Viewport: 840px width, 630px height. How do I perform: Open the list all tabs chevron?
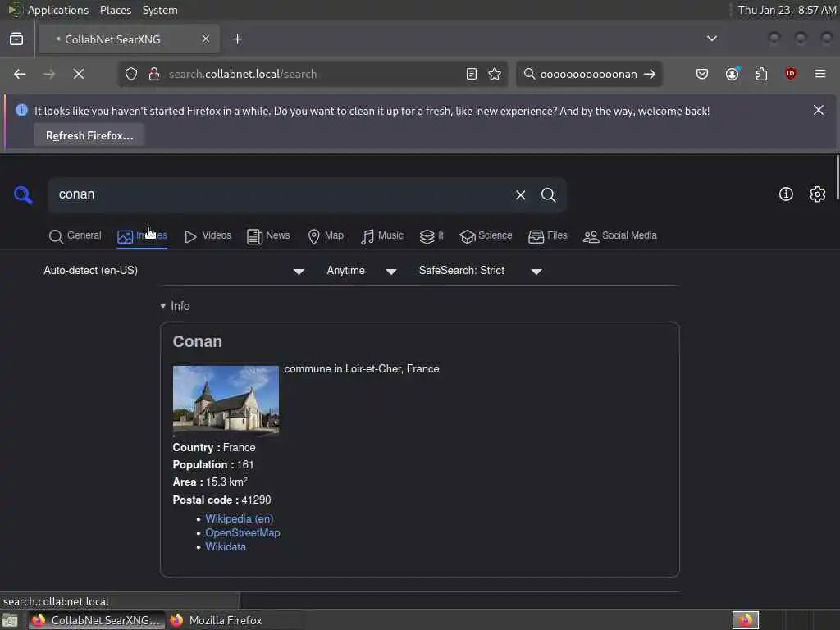712,39
